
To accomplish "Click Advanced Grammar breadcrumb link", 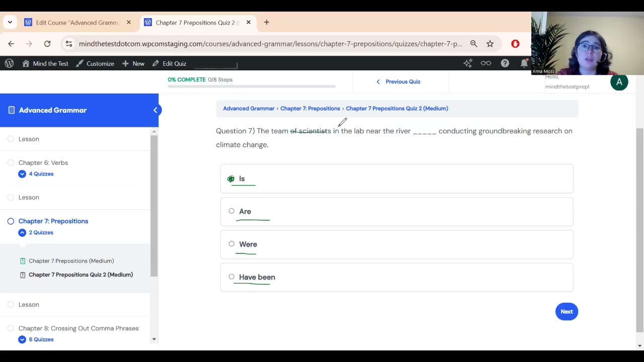I will coord(249,108).
